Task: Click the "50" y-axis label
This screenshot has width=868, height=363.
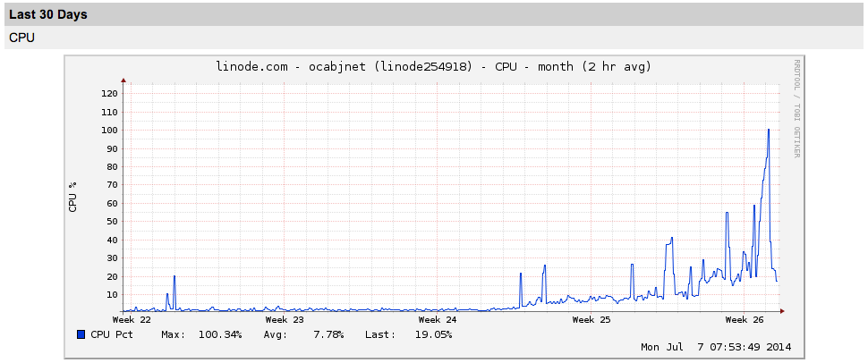Action: point(113,222)
